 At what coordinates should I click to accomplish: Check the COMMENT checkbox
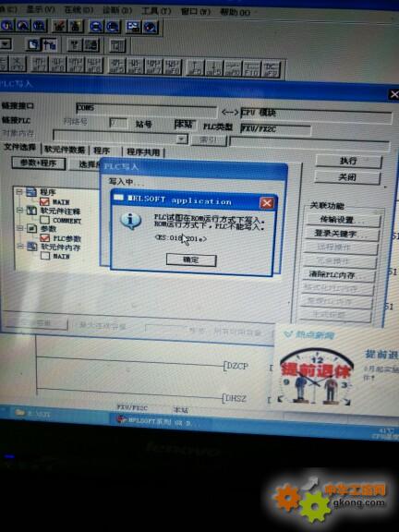(x=44, y=220)
